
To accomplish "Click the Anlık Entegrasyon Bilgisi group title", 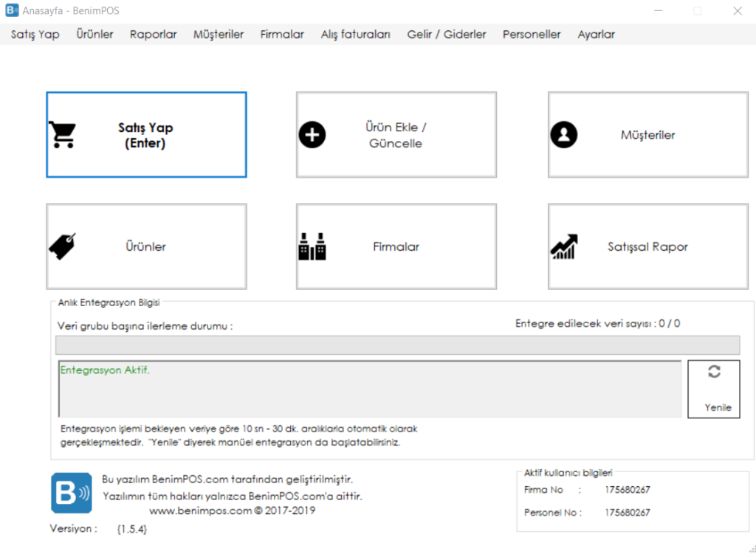I will 109,302.
